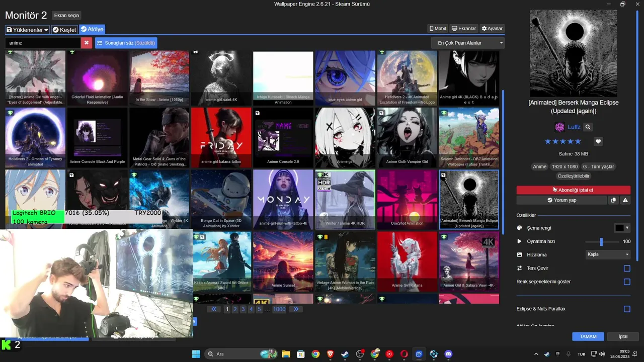The width and height of the screenshot is (644, 362).
Task: Select the Bongo Cat in Space wallpaper
Action: point(221,199)
